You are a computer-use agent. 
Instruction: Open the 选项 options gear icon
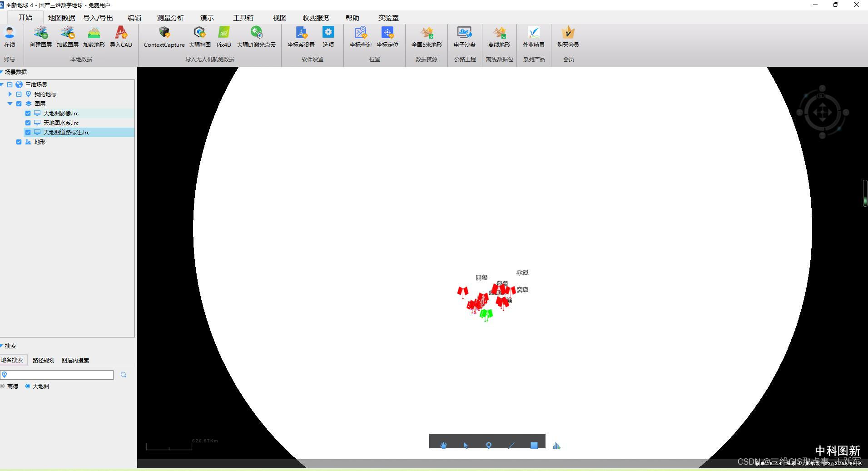click(328, 33)
